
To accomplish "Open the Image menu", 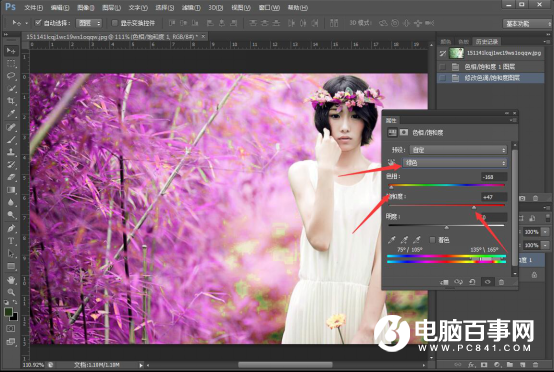I will tap(85, 7).
